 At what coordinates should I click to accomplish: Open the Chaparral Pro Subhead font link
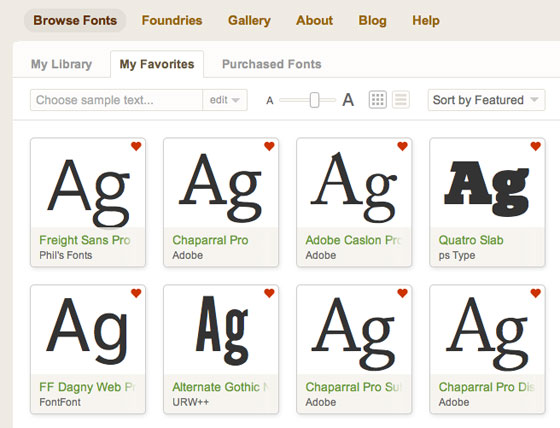coord(354,387)
